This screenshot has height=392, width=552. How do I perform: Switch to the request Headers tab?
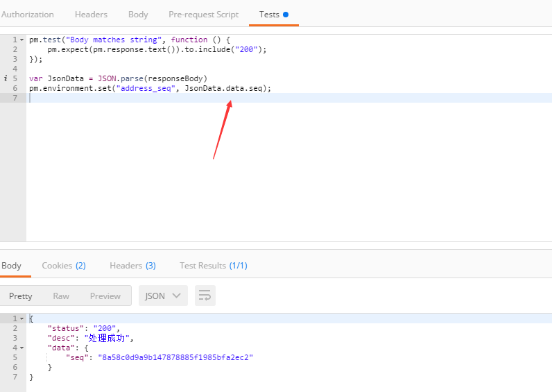point(91,15)
